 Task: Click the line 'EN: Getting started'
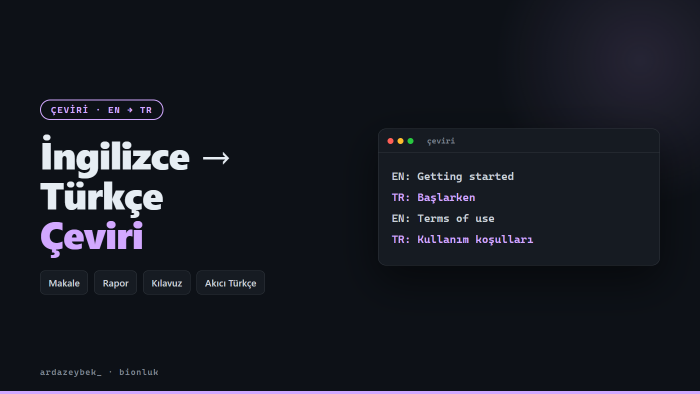(453, 176)
